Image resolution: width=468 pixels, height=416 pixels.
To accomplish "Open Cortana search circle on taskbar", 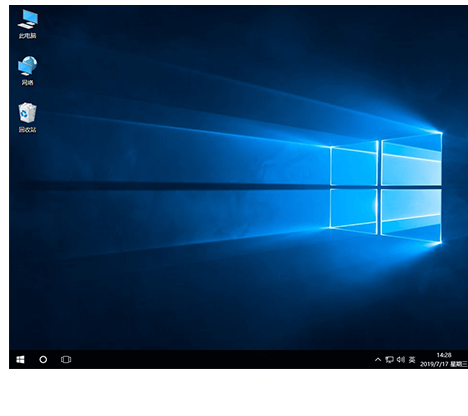I will (x=43, y=360).
